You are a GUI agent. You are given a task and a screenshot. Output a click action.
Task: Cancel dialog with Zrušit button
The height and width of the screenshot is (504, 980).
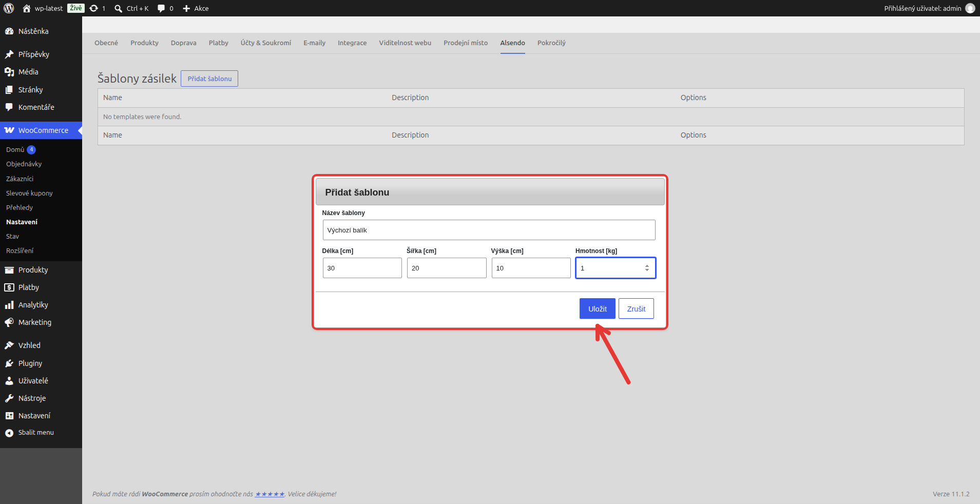click(636, 308)
